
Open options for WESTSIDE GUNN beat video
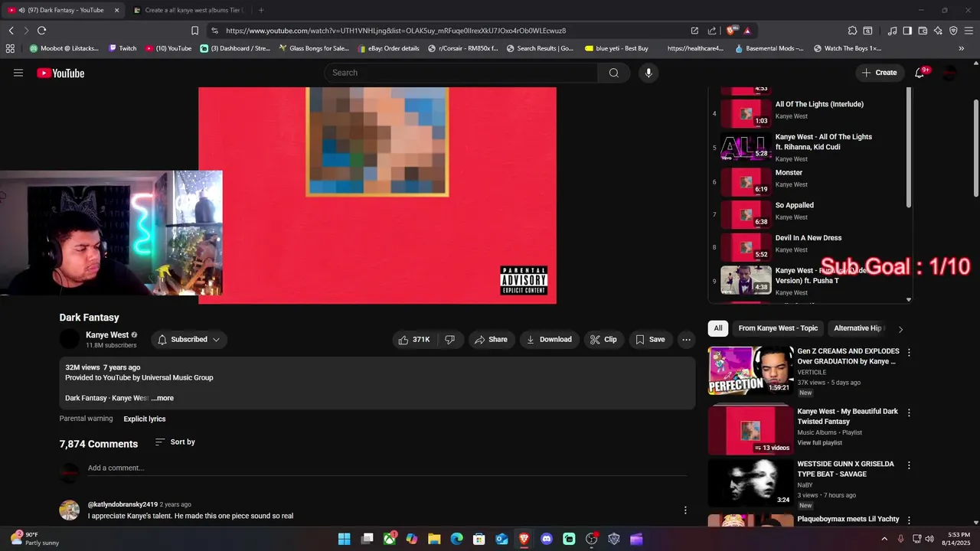(909, 465)
